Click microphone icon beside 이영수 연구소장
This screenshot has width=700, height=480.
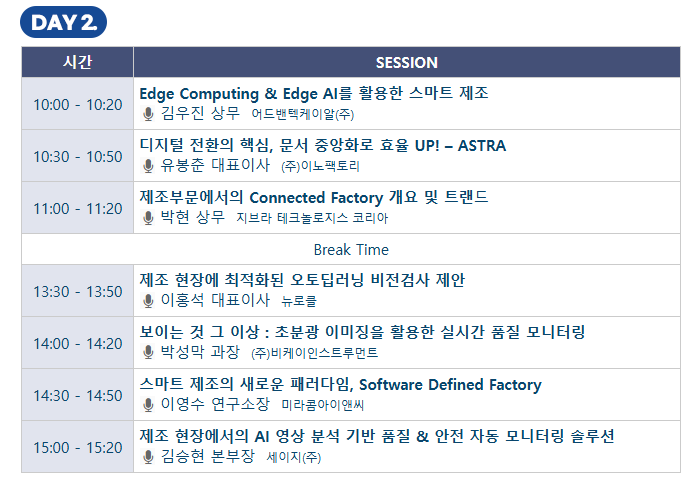148,404
